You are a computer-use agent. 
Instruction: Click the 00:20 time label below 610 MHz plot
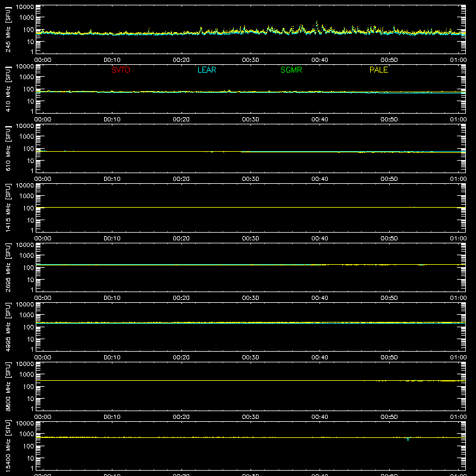(181, 179)
